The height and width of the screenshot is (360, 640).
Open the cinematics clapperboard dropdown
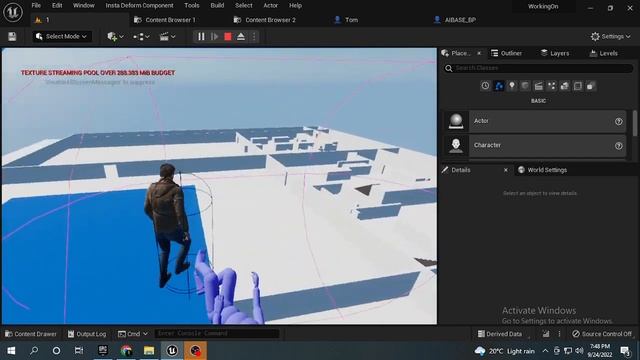tap(167, 37)
